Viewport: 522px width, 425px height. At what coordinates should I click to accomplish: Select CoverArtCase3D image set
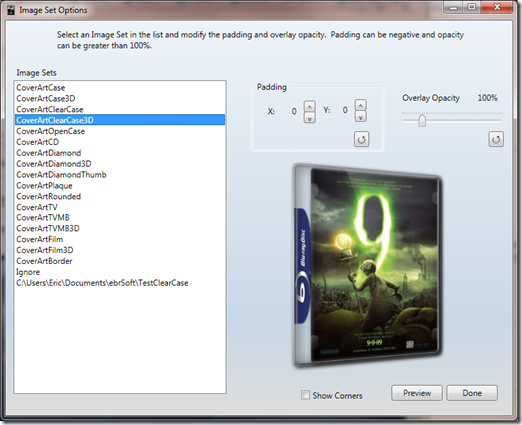click(x=120, y=98)
